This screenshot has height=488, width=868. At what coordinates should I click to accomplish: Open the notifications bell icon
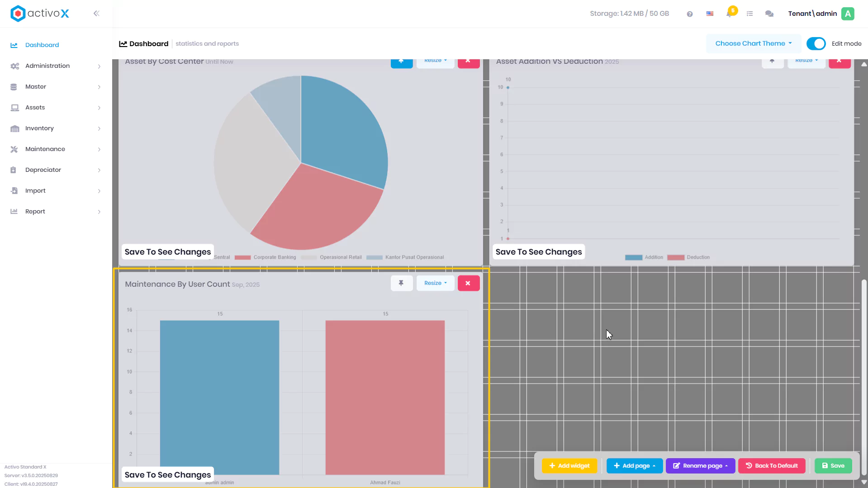729,14
